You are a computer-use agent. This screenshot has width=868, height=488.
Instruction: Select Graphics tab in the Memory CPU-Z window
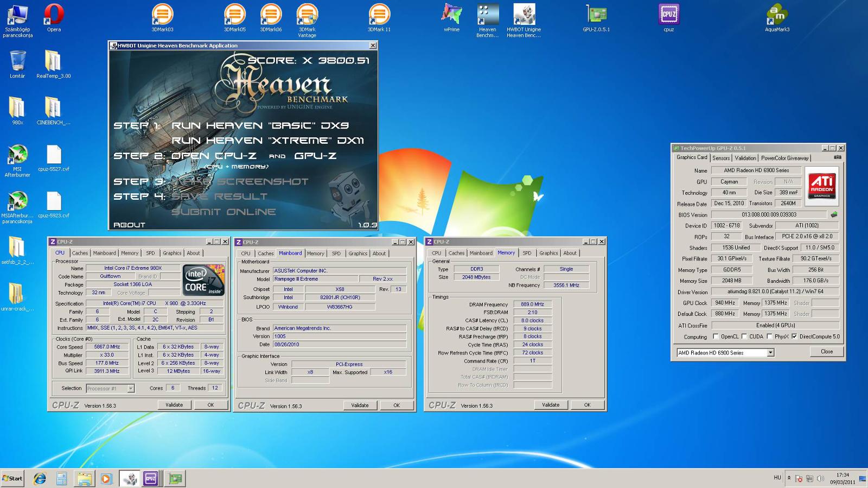(548, 253)
